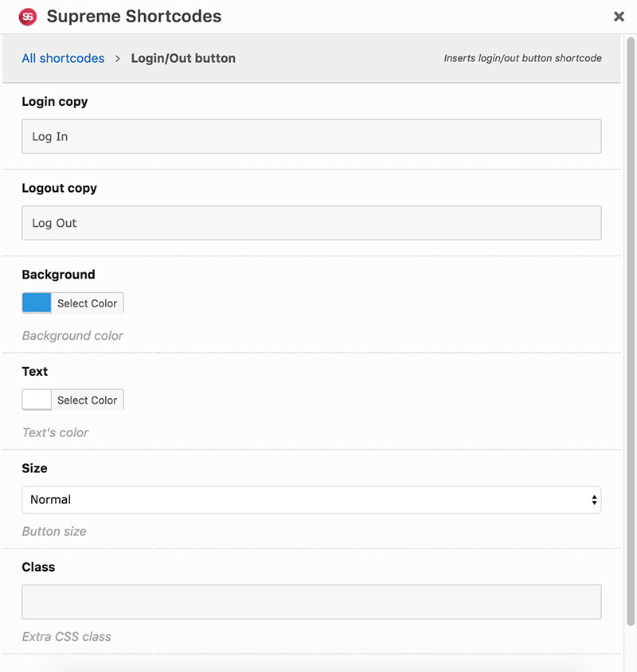Open Background Select Color button
637x672 pixels.
point(87,303)
